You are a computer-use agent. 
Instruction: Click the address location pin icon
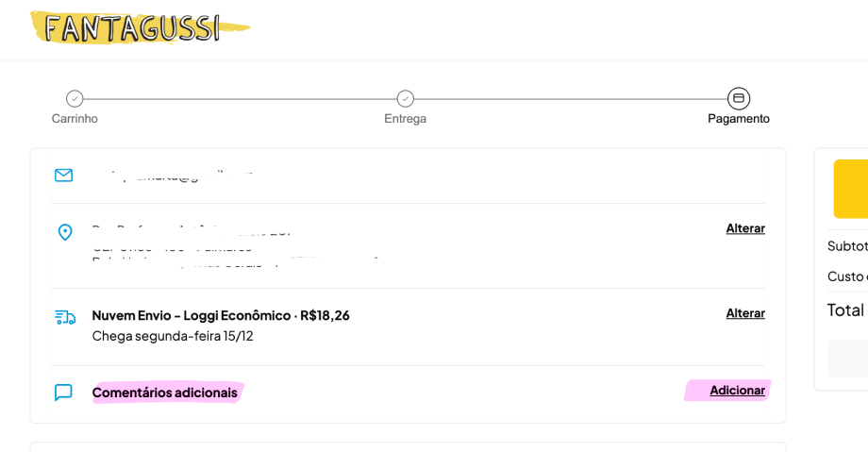[x=65, y=232]
